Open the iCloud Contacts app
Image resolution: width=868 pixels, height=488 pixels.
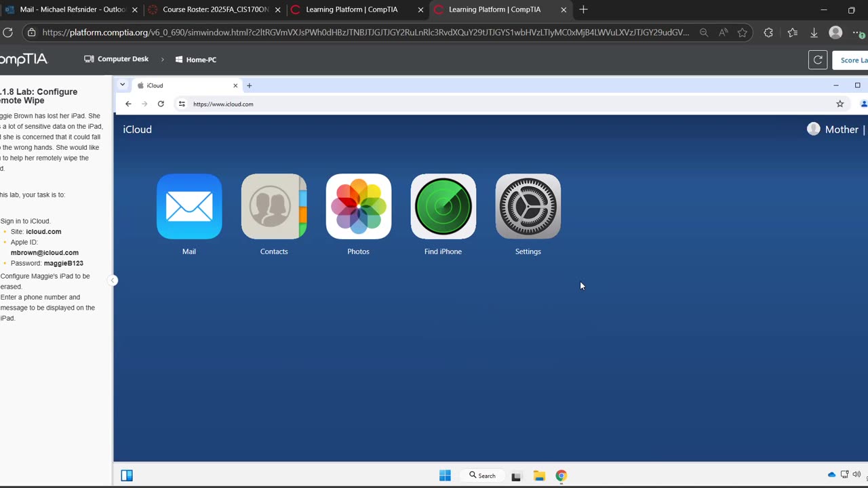274,207
